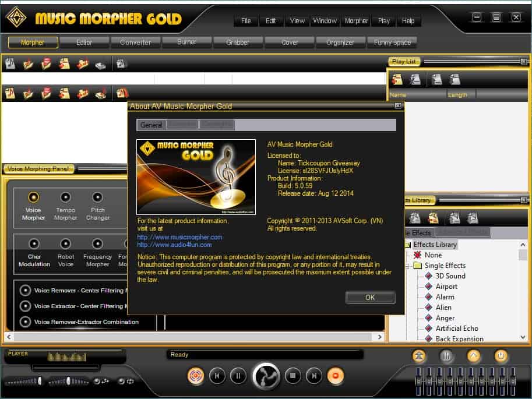This screenshot has height=399, width=532.
Task: Close the About AV Music Morpher Gold dialog
Action: [x=398, y=106]
